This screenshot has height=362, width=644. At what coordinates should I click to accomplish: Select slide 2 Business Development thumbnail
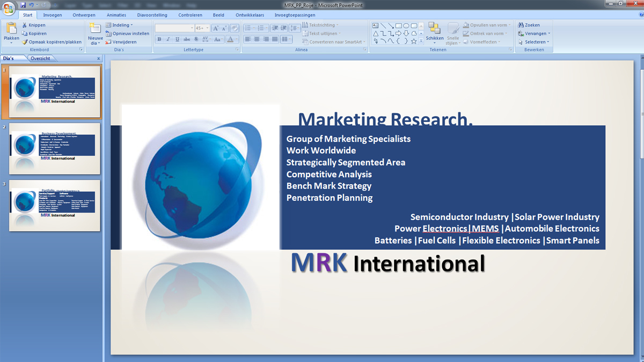pyautogui.click(x=54, y=149)
